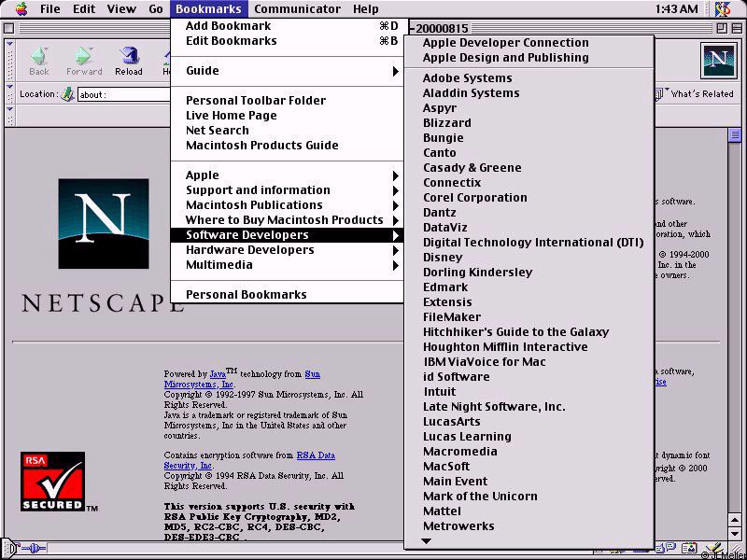The height and width of the screenshot is (560, 747).
Task: Click the Location bookmark page-proxy icon
Action: [x=68, y=94]
